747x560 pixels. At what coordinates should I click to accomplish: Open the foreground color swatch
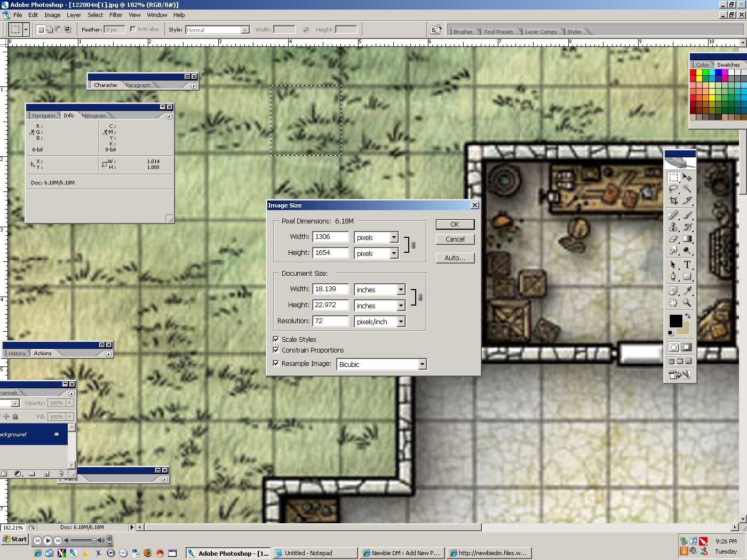click(676, 321)
